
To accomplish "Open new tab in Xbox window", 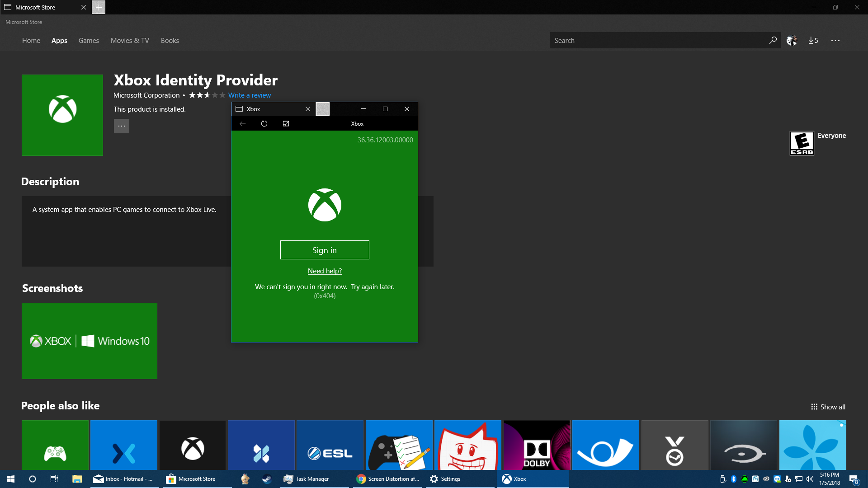I will (323, 109).
